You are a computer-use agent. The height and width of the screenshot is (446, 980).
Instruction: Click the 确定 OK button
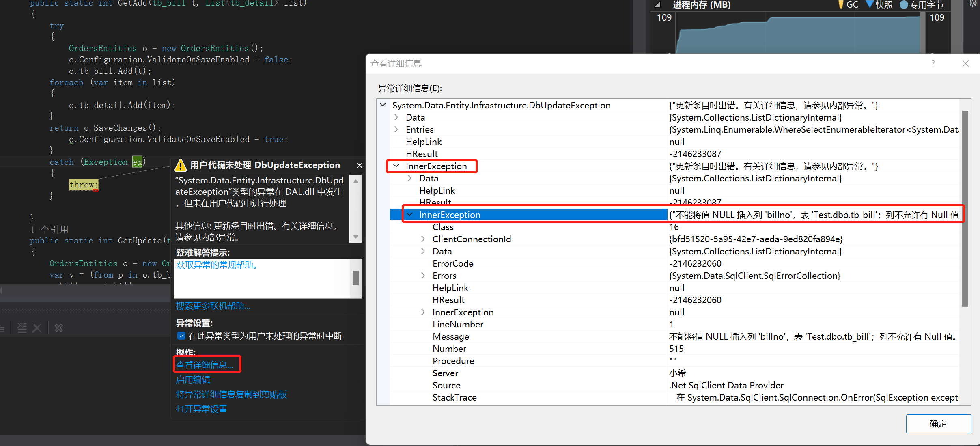point(938,424)
